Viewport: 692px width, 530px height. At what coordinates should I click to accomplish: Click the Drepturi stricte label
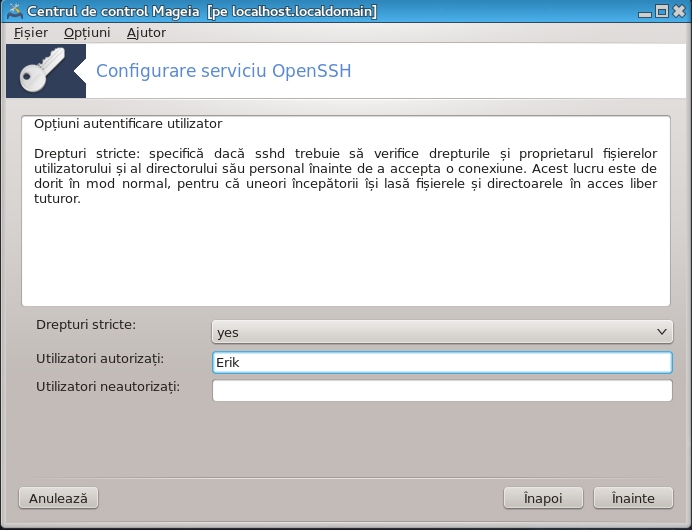click(x=86, y=325)
